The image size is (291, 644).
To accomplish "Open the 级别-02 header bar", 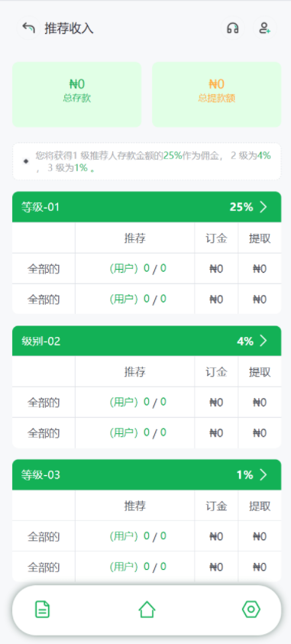I will [x=147, y=341].
